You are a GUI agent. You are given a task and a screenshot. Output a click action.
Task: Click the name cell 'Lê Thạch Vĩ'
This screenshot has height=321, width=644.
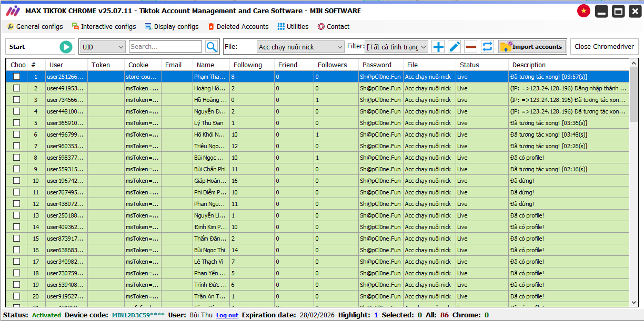[x=211, y=262]
